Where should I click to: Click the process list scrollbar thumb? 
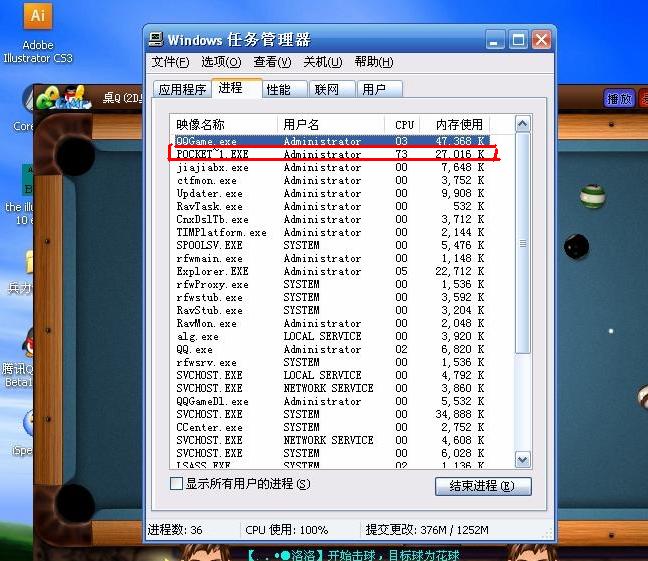tap(523, 243)
